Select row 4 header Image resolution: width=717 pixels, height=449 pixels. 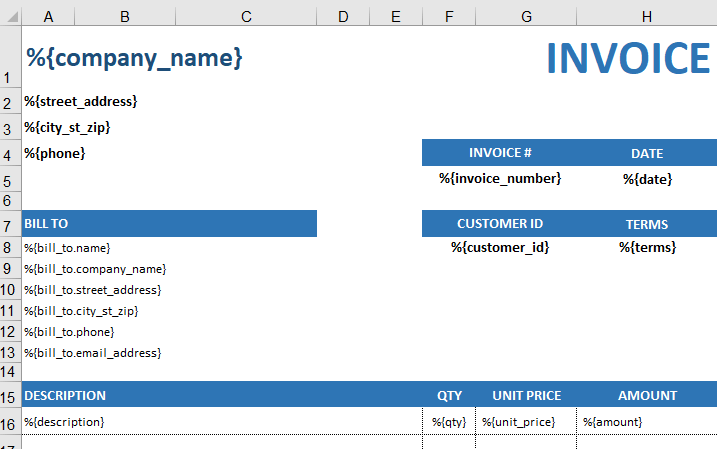[x=11, y=153]
